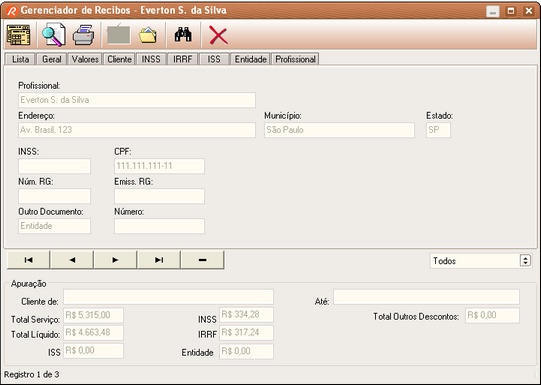Image resolution: width=541 pixels, height=385 pixels.
Task: Minimize the Gerenciador de Recibos window
Action: tap(493, 11)
